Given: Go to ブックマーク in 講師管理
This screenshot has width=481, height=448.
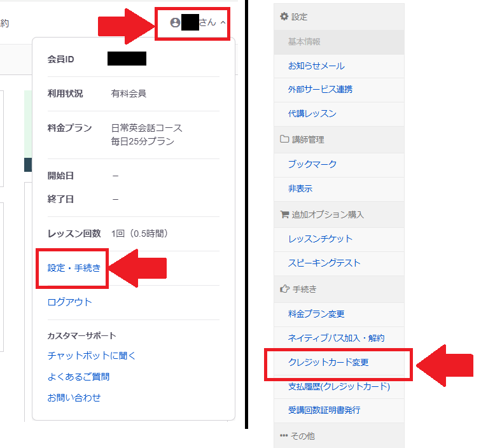Looking at the screenshot, I should 312,164.
